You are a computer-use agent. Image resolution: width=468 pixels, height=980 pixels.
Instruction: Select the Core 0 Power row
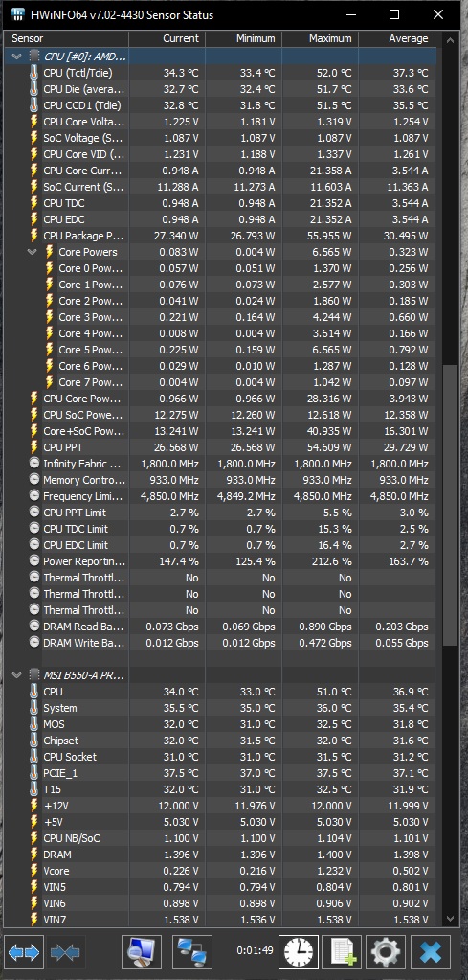pyautogui.click(x=220, y=268)
